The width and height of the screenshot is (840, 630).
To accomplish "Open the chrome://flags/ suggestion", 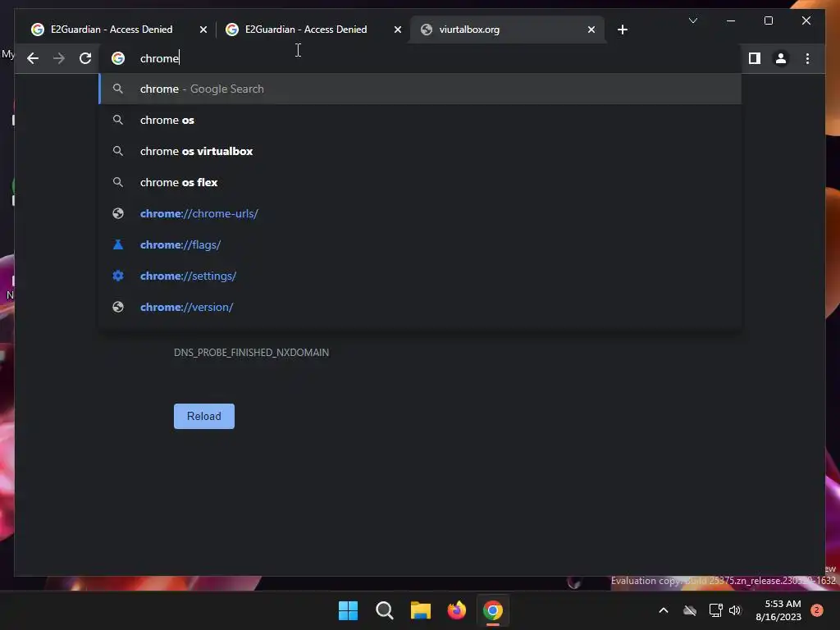I will 421,244.
